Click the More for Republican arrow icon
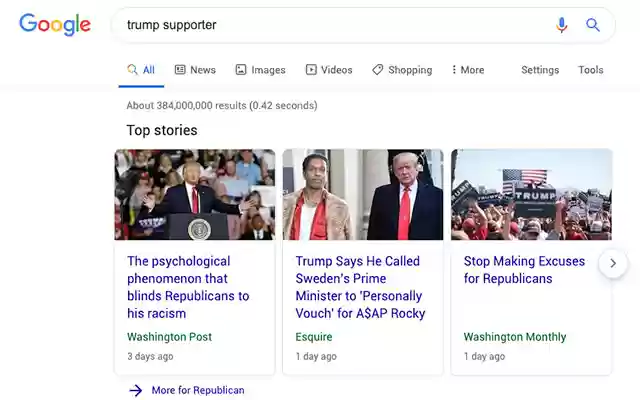Image resolution: width=640 pixels, height=400 pixels. point(136,390)
